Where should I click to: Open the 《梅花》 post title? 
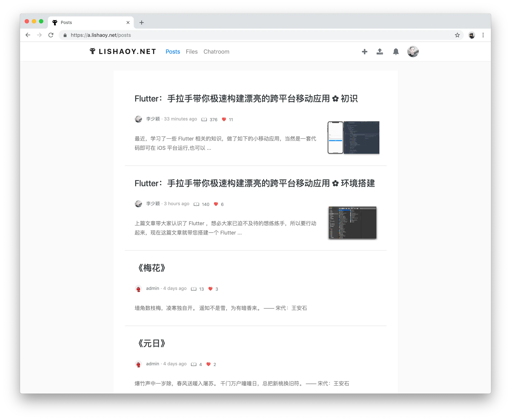(x=152, y=268)
